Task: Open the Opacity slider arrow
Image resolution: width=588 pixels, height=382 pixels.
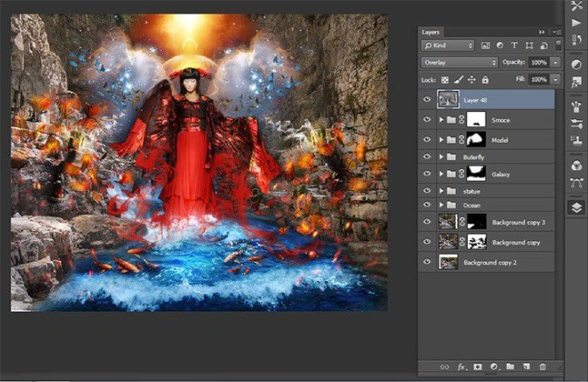Action: [556, 63]
